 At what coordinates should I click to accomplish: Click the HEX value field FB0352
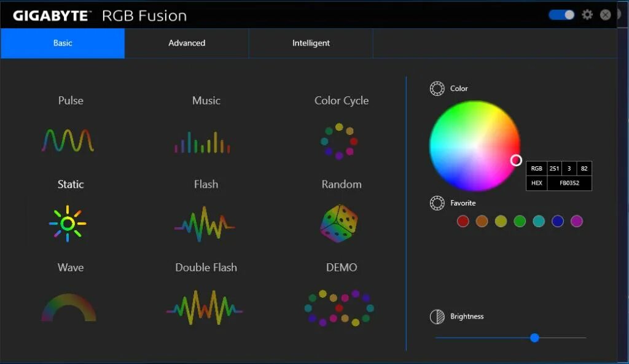569,183
